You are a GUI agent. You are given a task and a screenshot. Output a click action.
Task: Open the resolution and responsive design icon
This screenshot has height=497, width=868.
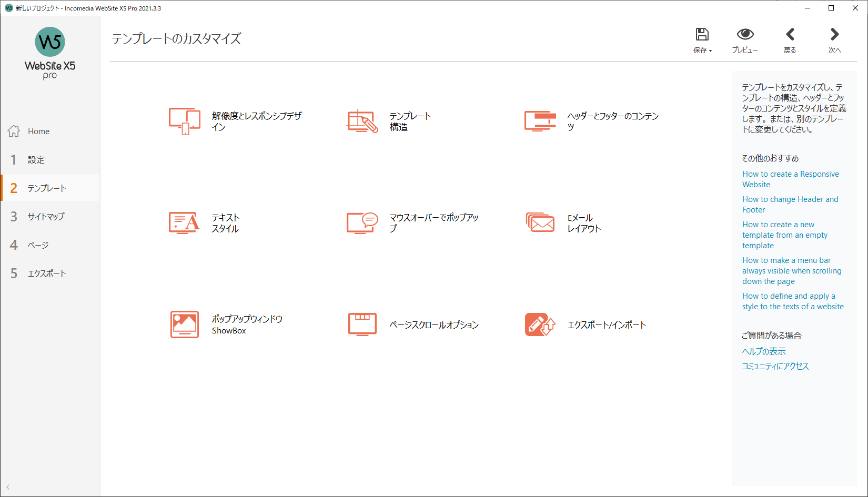tap(185, 121)
